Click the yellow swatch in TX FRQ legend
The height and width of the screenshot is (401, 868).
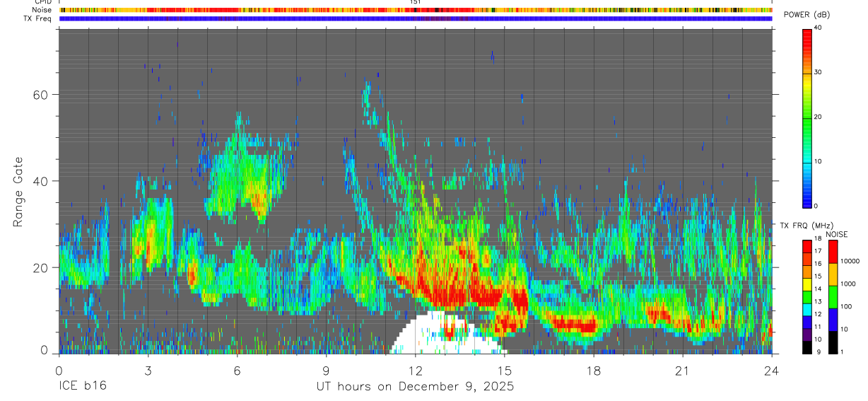[x=807, y=283]
